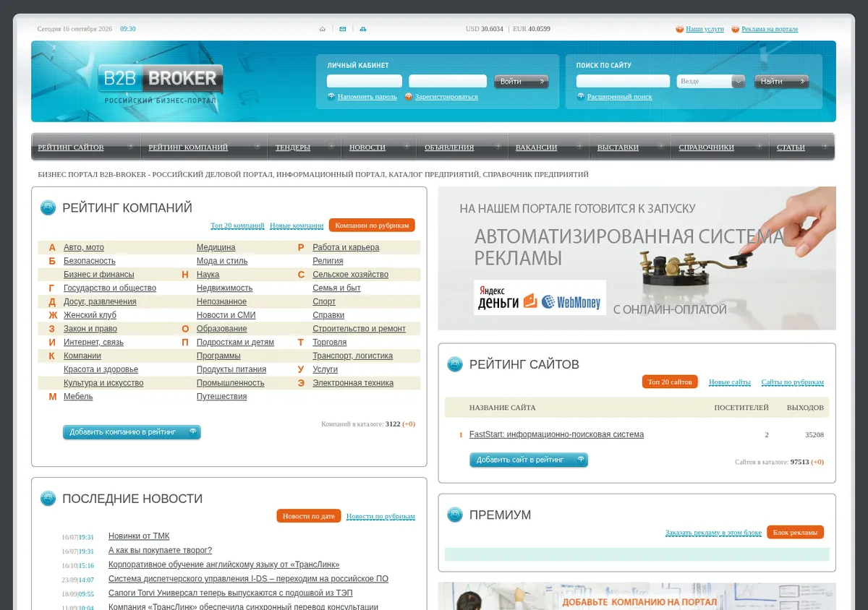Click the blue icon beside Рейтинг компаний heading
868x610 pixels.
click(x=48, y=208)
